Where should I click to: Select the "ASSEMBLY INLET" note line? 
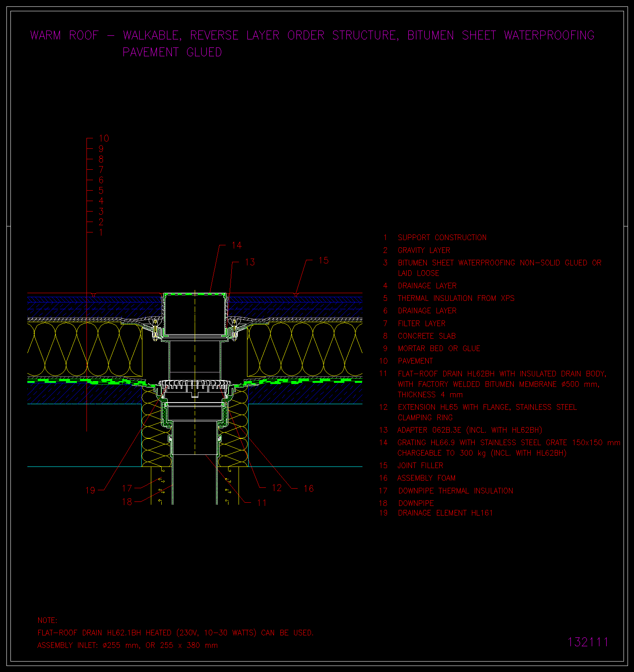(127, 645)
